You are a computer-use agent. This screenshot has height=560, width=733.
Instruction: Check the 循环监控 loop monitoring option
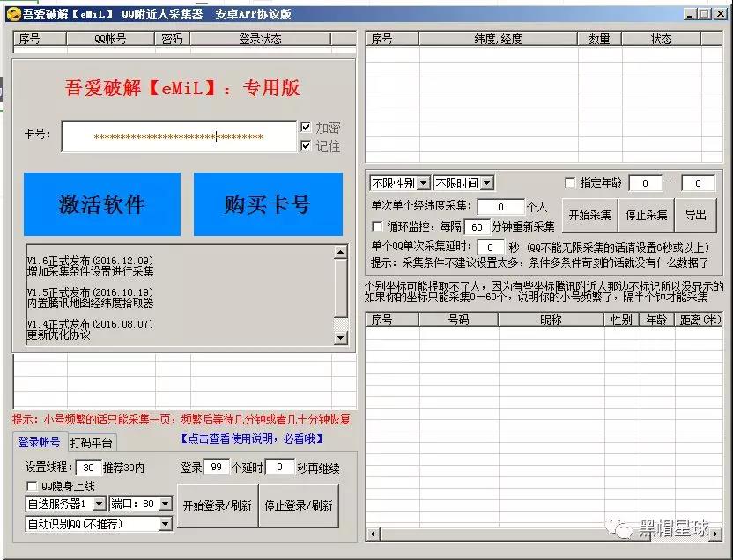point(376,225)
